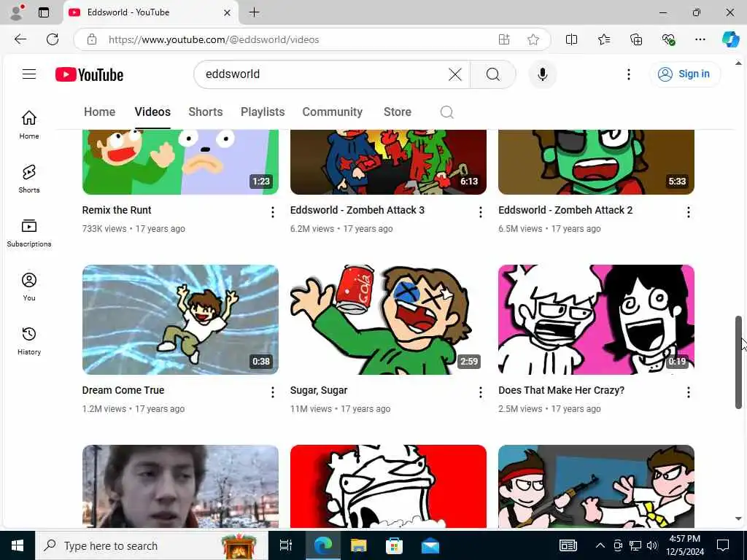747x560 pixels.
Task: Play the Dream Come True thumbnail
Action: coord(181,319)
